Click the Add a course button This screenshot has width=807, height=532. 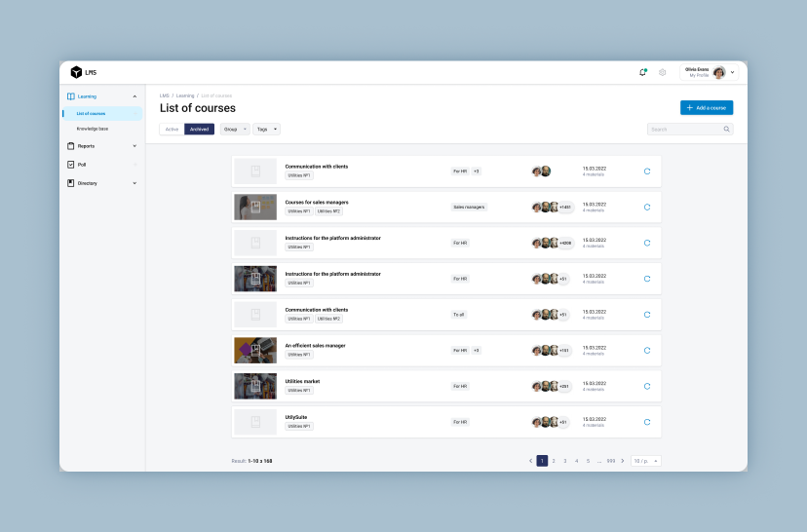(x=707, y=108)
